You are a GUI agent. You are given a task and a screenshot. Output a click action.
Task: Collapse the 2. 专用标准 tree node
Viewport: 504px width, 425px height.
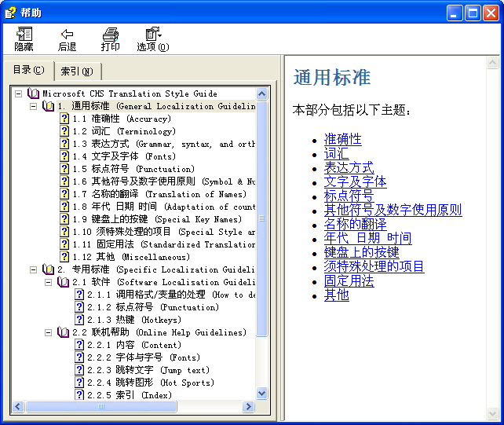pyautogui.click(x=33, y=269)
